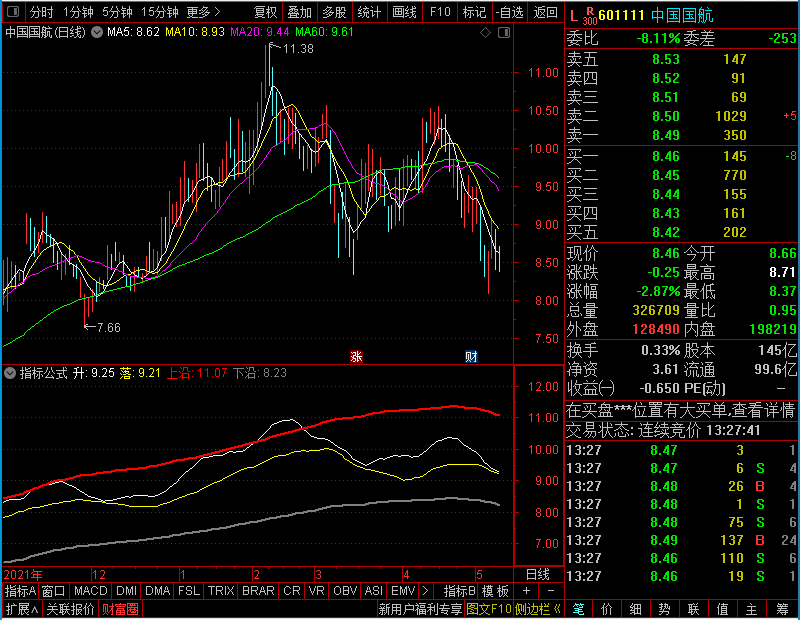Expand the 指标公式 indicator dropdown arrow

(x=10, y=373)
